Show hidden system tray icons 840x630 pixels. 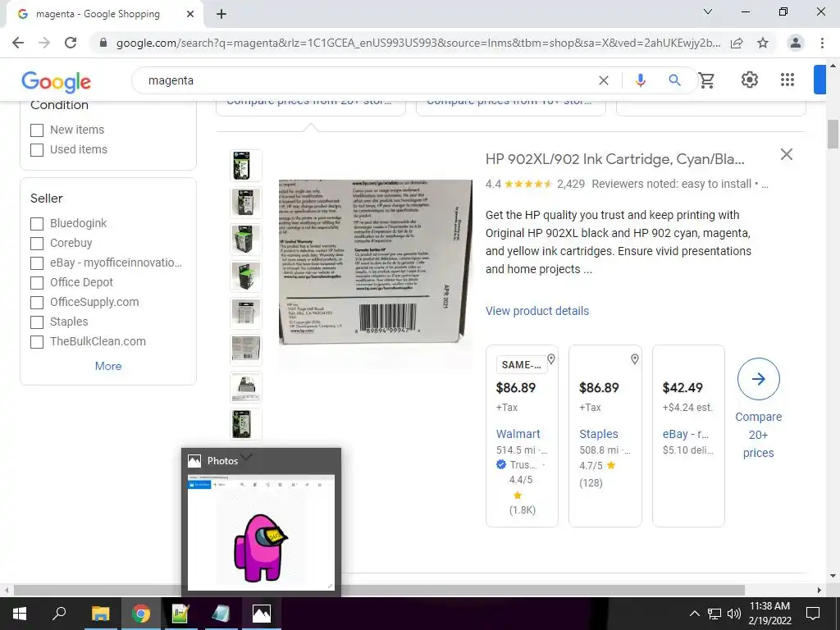pyautogui.click(x=694, y=614)
